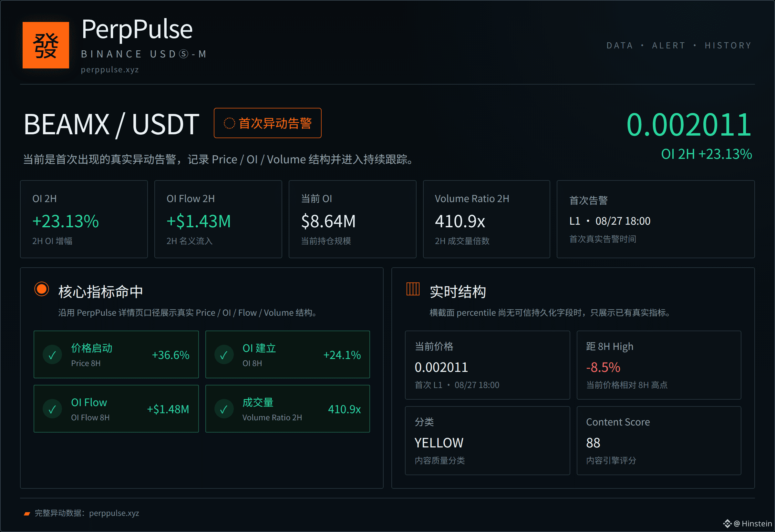Click the dotted circle alert badge icon

point(229,123)
